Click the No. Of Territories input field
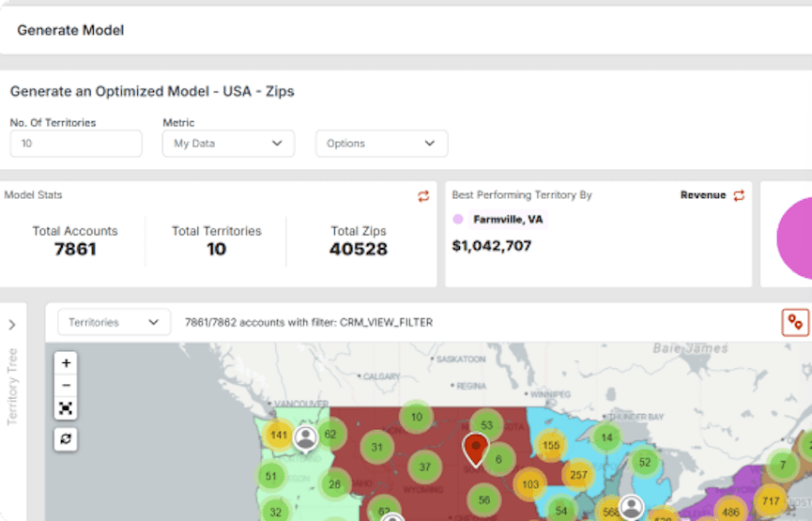The width and height of the screenshot is (812, 521). pos(76,144)
